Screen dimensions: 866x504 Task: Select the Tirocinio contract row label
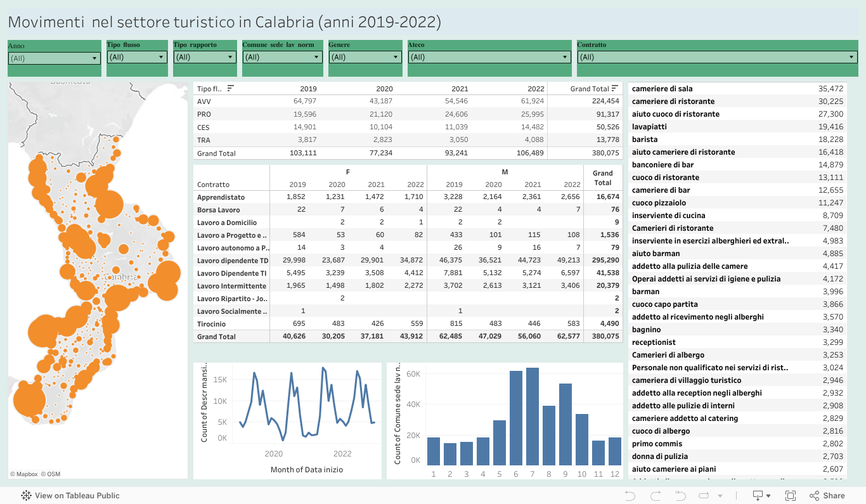coord(213,324)
